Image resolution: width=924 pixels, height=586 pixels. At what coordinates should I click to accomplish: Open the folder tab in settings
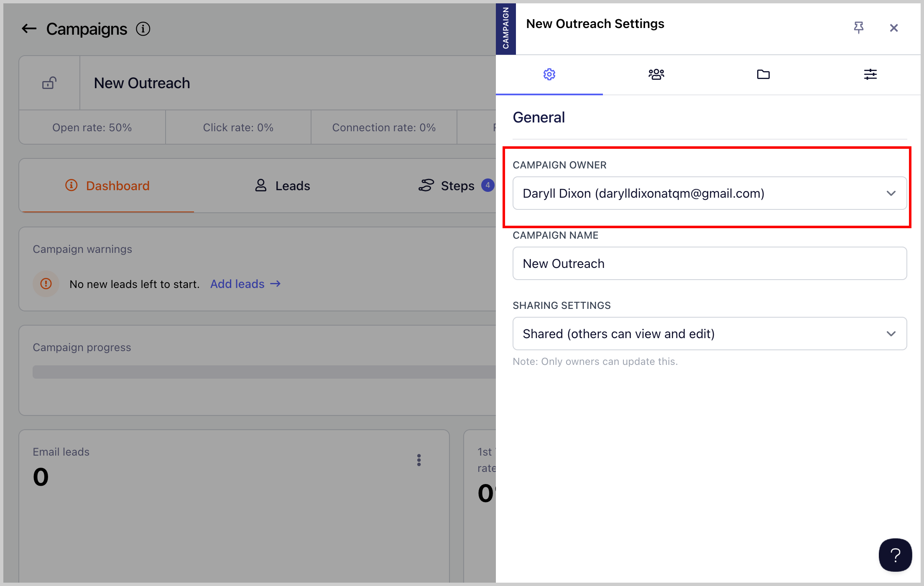pyautogui.click(x=763, y=74)
